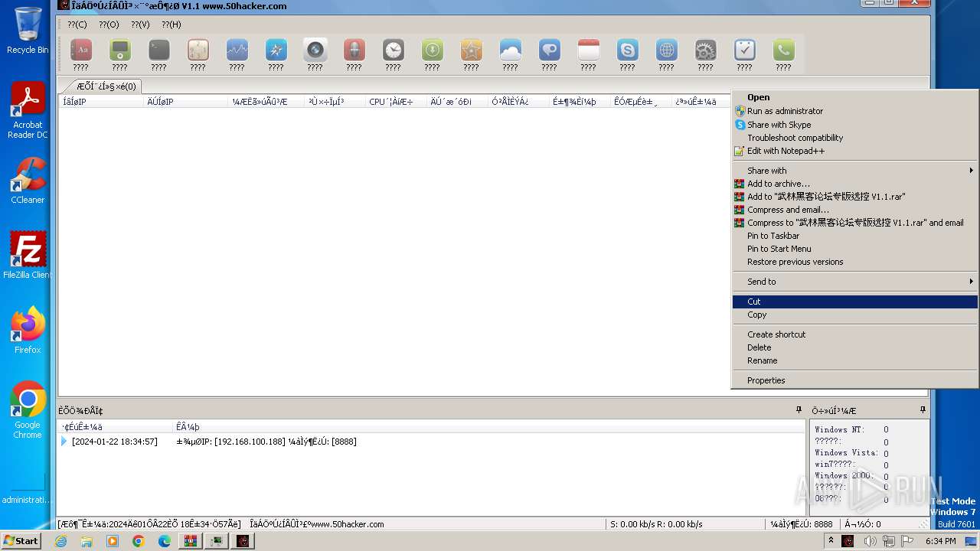Choose Compress and email...
980x551 pixels.
[x=854, y=210]
